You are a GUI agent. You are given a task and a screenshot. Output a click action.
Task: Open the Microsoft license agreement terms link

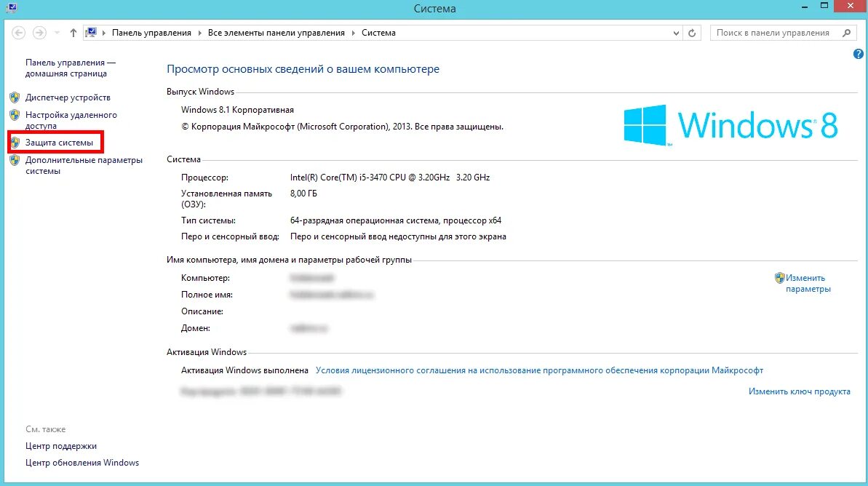pos(539,370)
